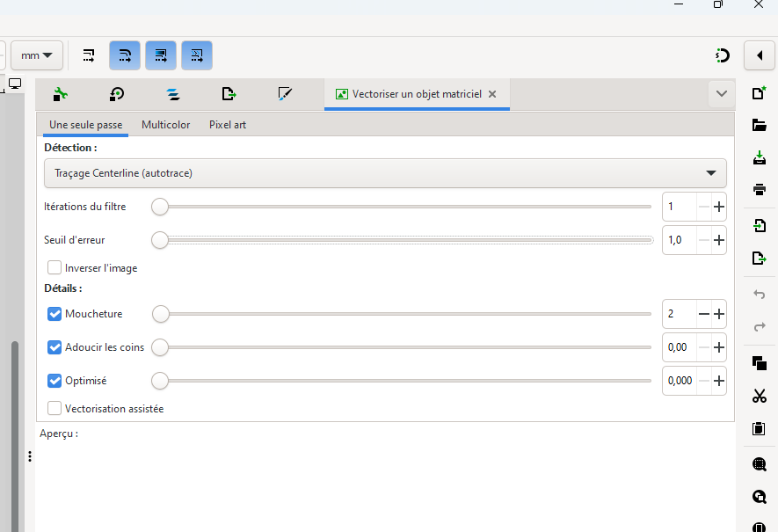Switch to the Multicolor tab
The width and height of the screenshot is (778, 532).
coord(165,125)
